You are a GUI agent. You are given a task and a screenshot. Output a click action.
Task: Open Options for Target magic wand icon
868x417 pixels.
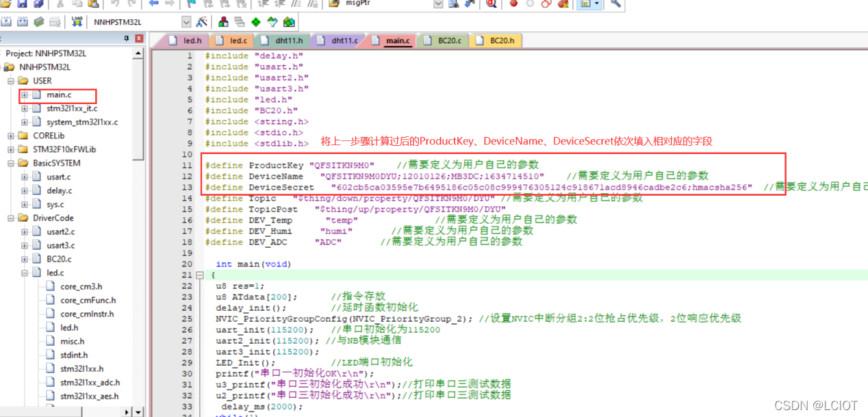pyautogui.click(x=202, y=22)
